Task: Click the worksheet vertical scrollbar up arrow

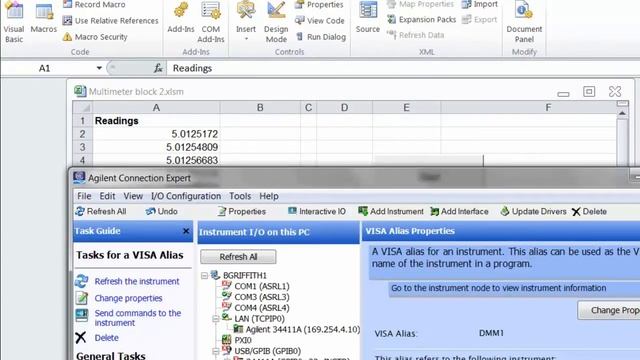Action: pyautogui.click(x=622, y=113)
